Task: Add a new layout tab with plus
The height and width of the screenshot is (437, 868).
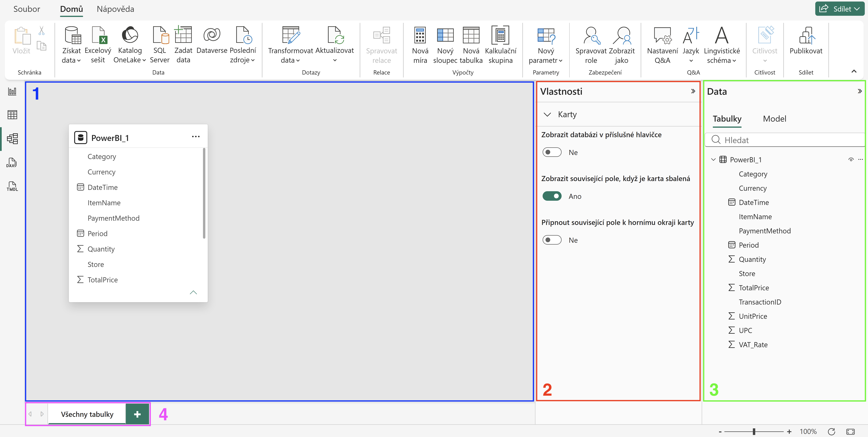Action: coord(137,414)
